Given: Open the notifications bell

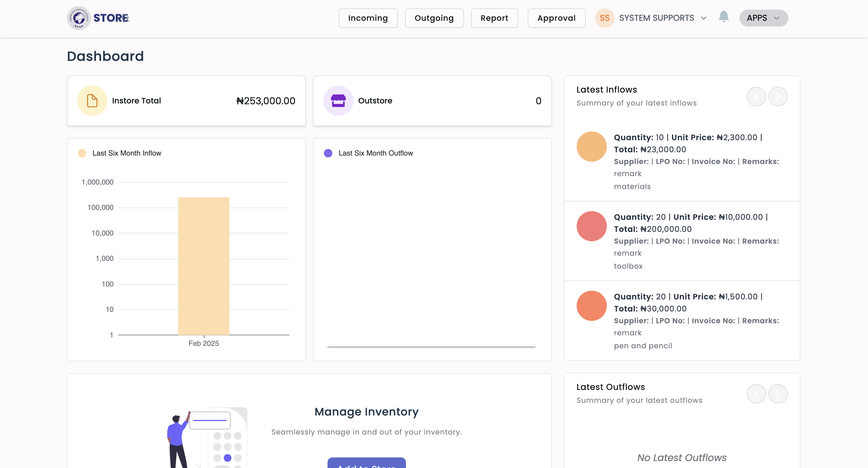Looking at the screenshot, I should click(x=723, y=17).
